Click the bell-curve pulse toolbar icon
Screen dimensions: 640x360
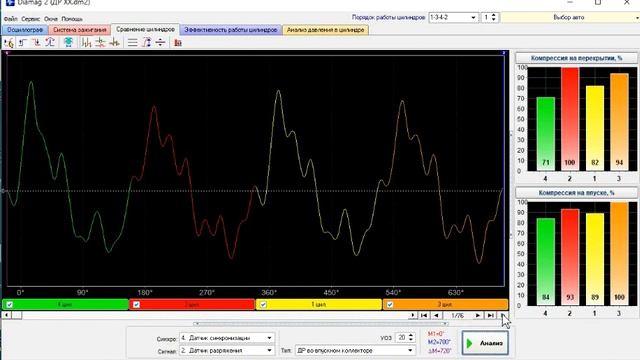click(x=50, y=42)
